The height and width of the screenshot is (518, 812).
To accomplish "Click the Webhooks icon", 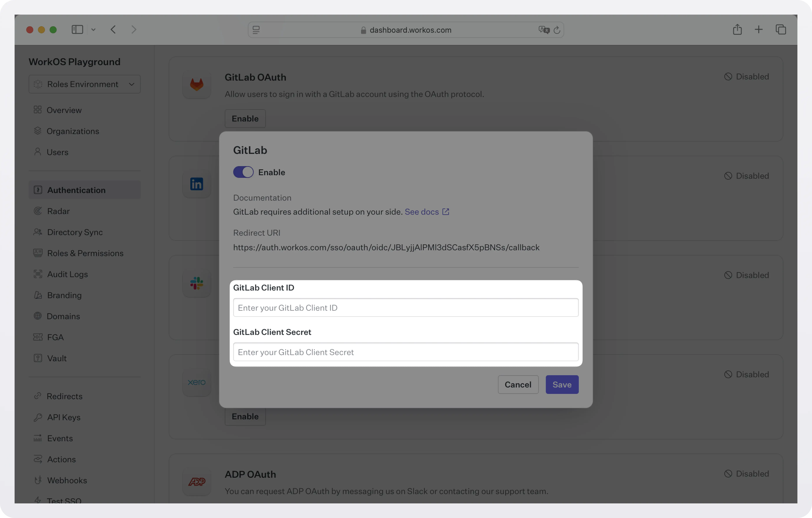I will coord(38,480).
